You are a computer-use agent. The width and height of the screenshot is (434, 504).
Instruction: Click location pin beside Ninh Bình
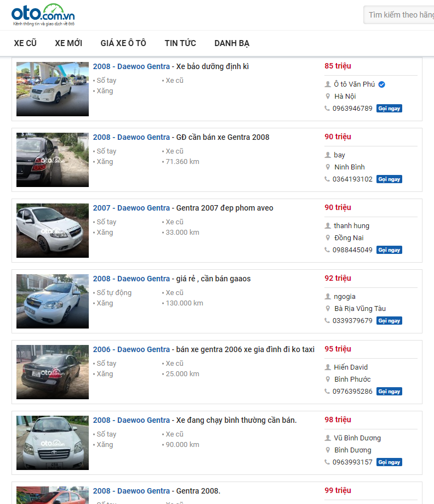point(328,167)
